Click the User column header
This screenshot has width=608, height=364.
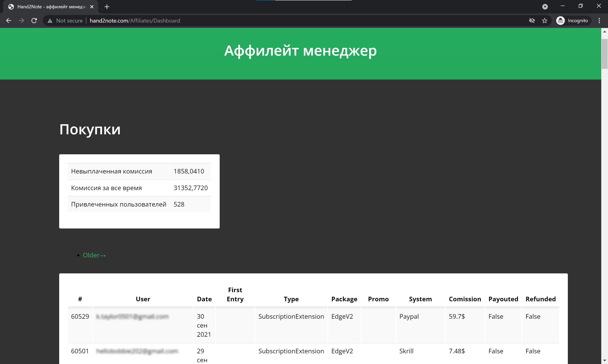pyautogui.click(x=143, y=299)
